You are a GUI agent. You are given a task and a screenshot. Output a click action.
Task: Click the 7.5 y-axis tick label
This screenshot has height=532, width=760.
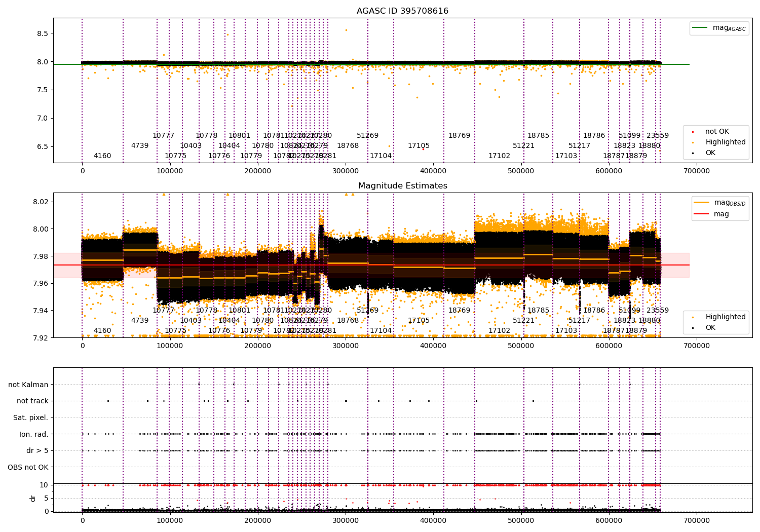point(42,90)
